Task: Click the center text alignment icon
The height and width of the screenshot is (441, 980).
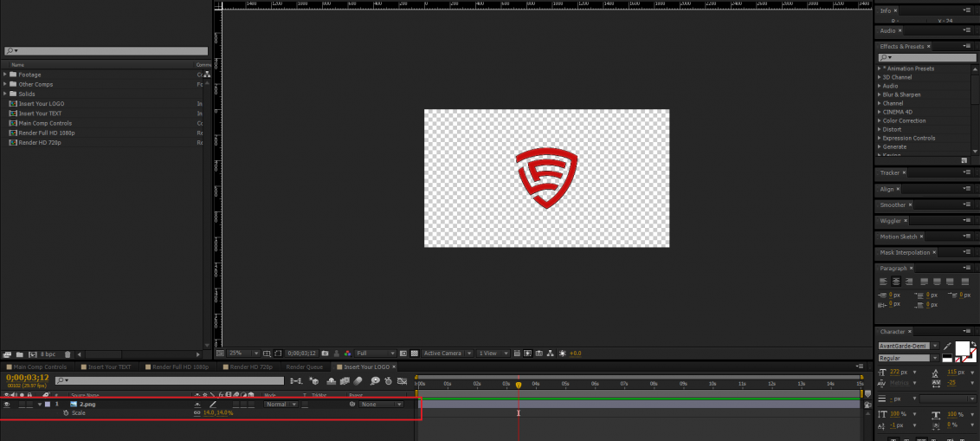Action: coord(896,281)
